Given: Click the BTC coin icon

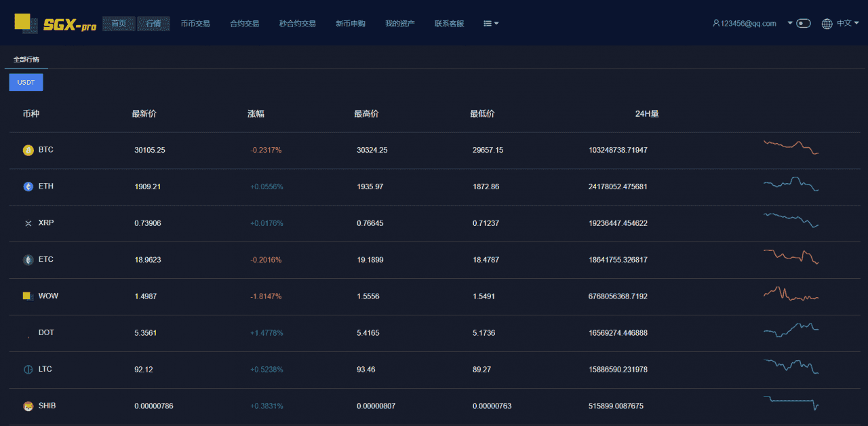Looking at the screenshot, I should click(28, 150).
